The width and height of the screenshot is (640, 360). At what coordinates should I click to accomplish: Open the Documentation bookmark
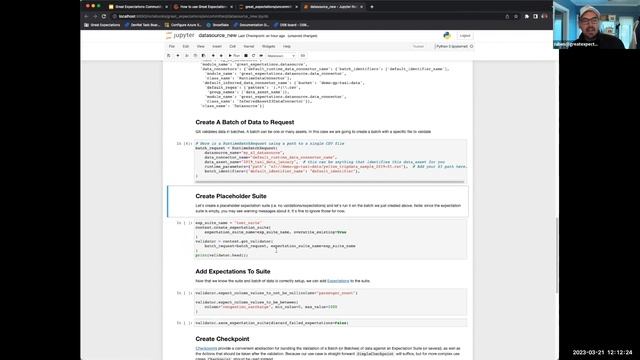(x=251, y=25)
